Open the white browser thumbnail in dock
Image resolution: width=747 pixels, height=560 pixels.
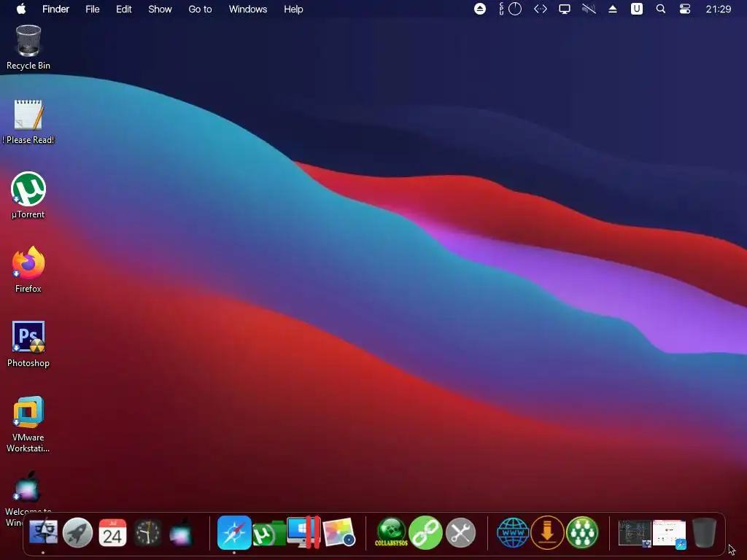[x=670, y=533]
